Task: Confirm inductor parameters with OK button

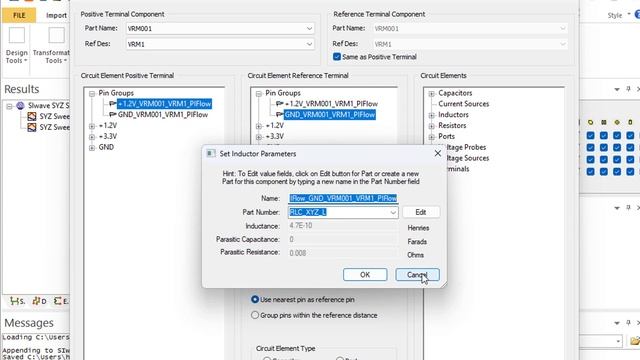Action: [365, 275]
